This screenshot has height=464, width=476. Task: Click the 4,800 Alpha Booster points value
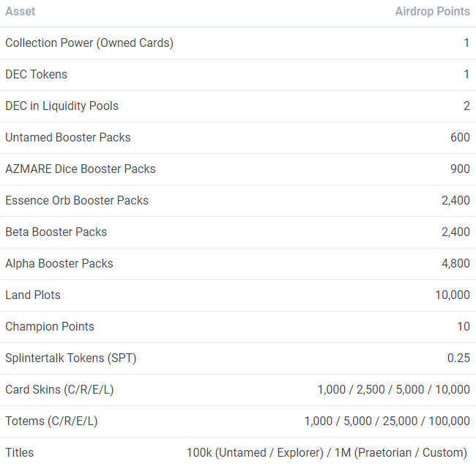455,263
